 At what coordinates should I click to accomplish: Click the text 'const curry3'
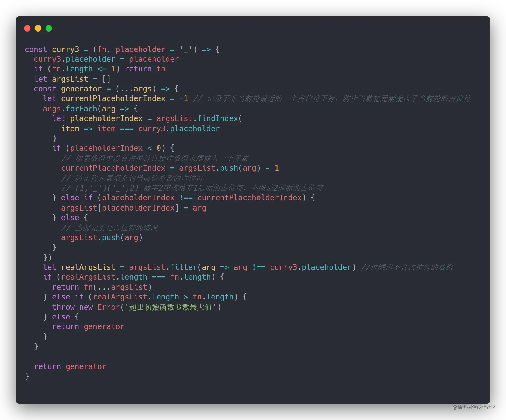[x=52, y=49]
